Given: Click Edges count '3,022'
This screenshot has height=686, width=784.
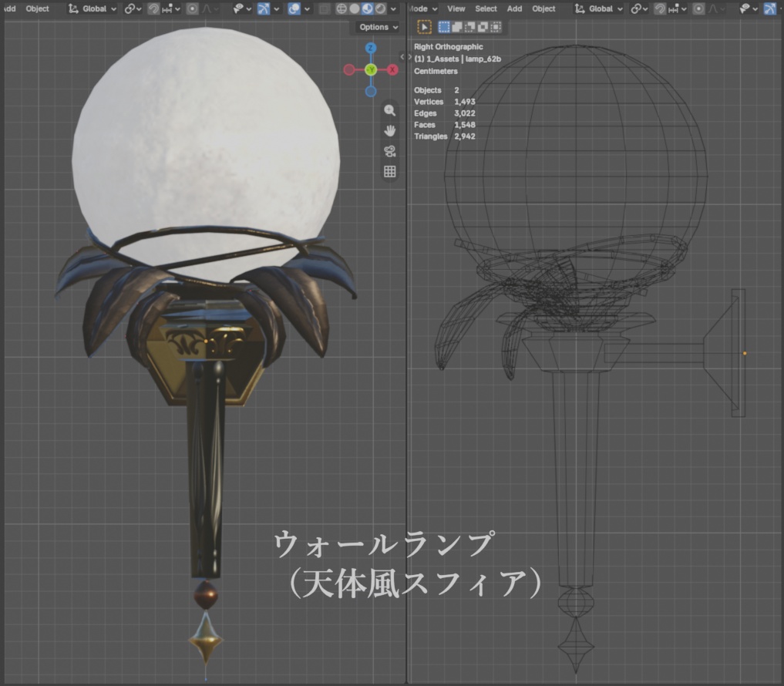Looking at the screenshot, I should click(x=465, y=113).
